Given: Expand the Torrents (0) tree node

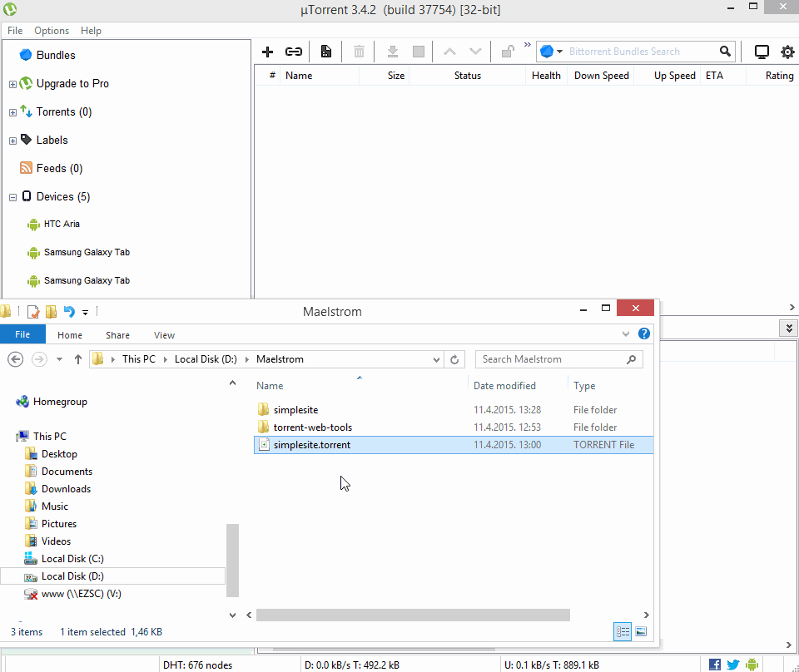Looking at the screenshot, I should click(x=12, y=112).
